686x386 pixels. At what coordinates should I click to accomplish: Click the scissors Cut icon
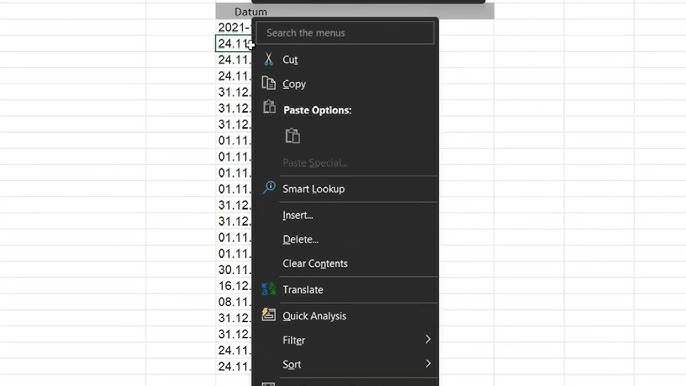[269, 59]
